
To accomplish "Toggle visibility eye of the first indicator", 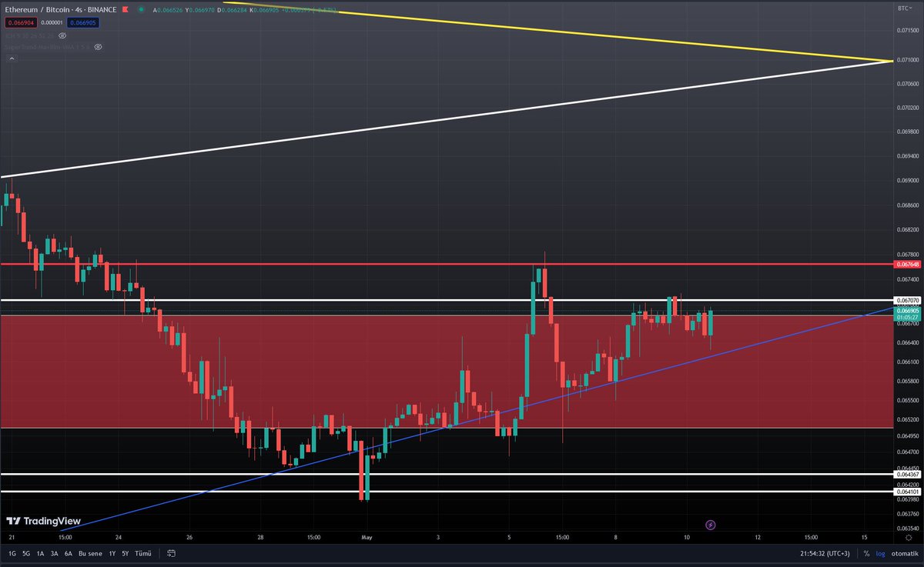I will click(x=62, y=35).
